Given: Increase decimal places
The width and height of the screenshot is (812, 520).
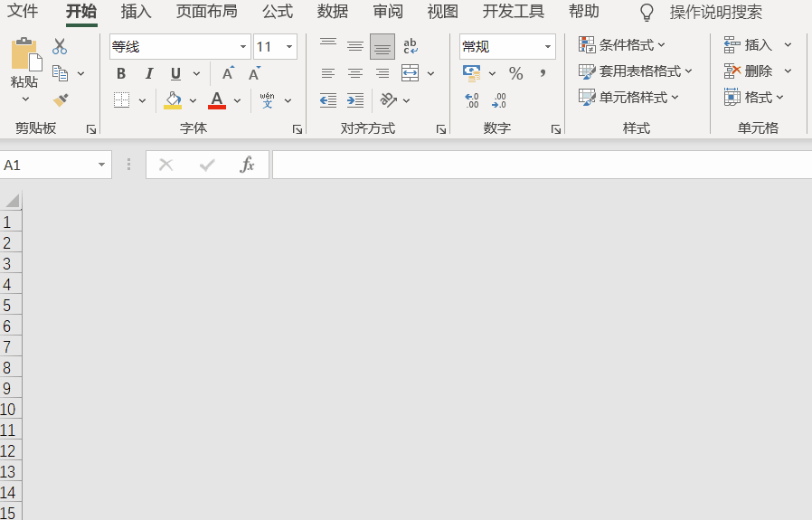Looking at the screenshot, I should point(472,100).
